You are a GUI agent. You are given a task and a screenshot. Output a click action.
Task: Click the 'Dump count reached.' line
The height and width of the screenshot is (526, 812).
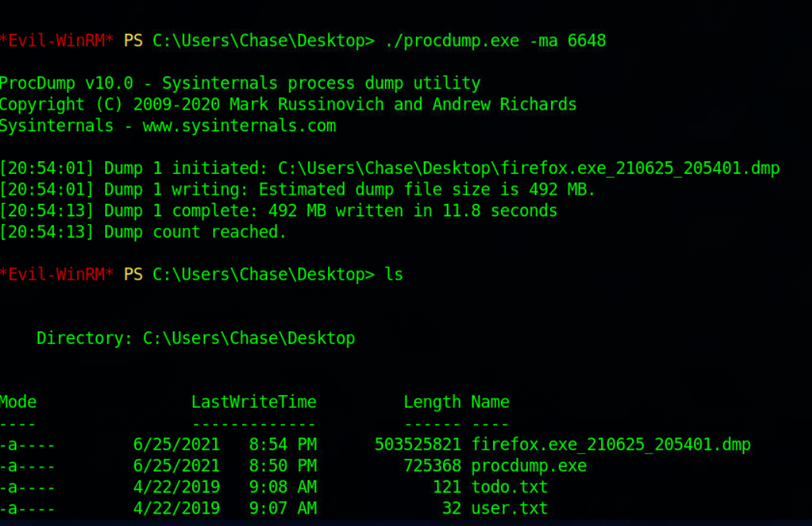point(143,232)
